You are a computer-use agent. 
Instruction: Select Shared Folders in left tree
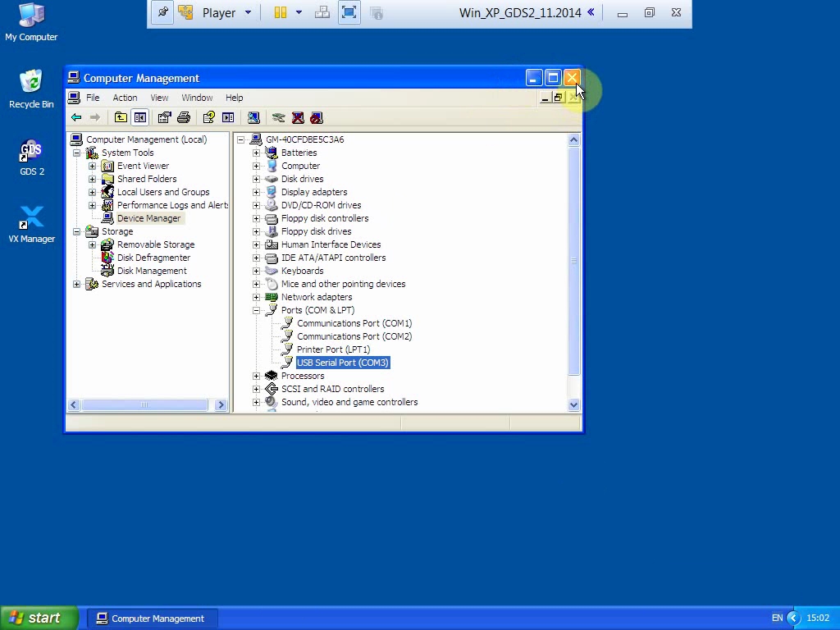coord(147,179)
